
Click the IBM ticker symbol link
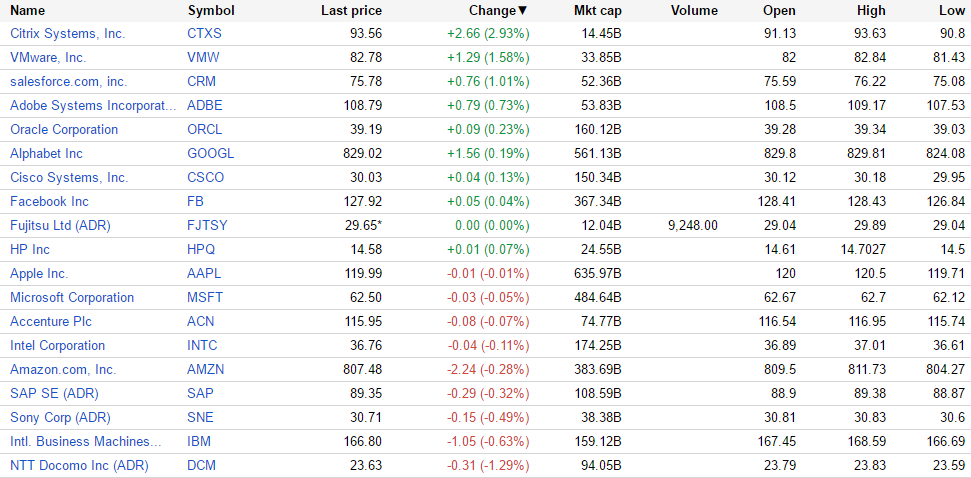[x=200, y=441]
